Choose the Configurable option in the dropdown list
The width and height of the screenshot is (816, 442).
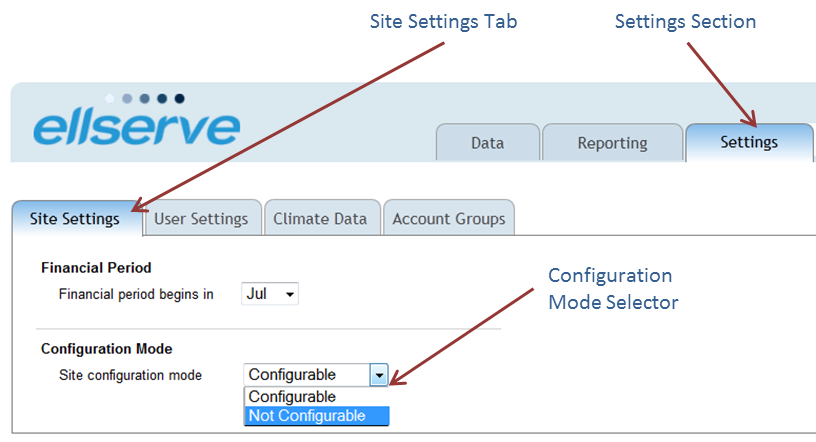(292, 397)
